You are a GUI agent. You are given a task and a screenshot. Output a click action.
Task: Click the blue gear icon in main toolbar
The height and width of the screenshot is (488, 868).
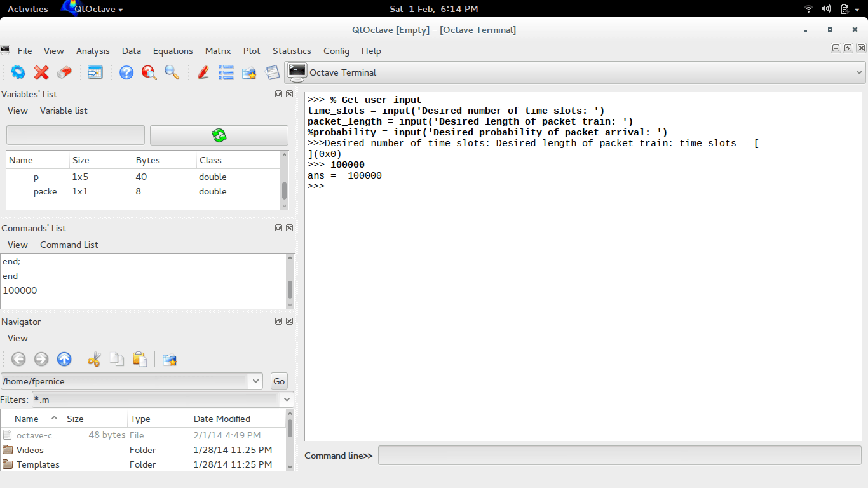[x=18, y=72]
